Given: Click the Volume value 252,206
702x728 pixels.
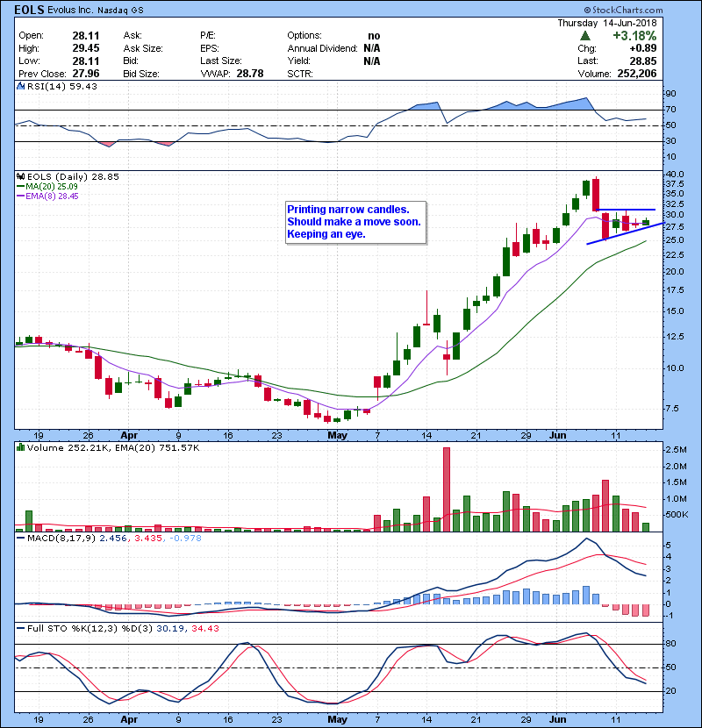Looking at the screenshot, I should click(x=637, y=74).
